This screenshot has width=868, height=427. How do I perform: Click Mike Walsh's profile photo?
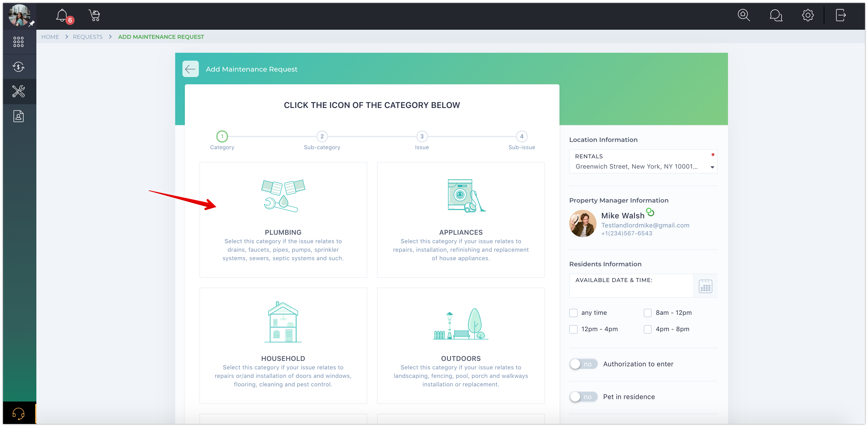(x=583, y=224)
